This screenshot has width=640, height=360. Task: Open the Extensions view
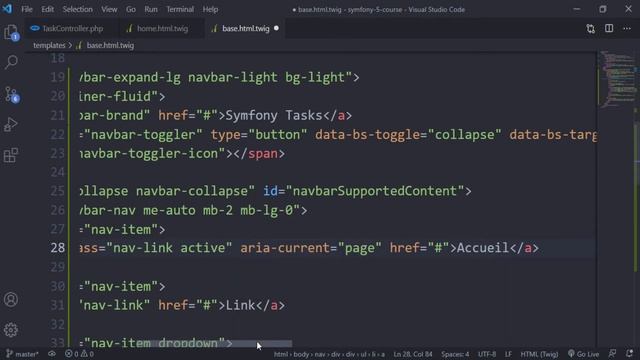click(x=11, y=155)
